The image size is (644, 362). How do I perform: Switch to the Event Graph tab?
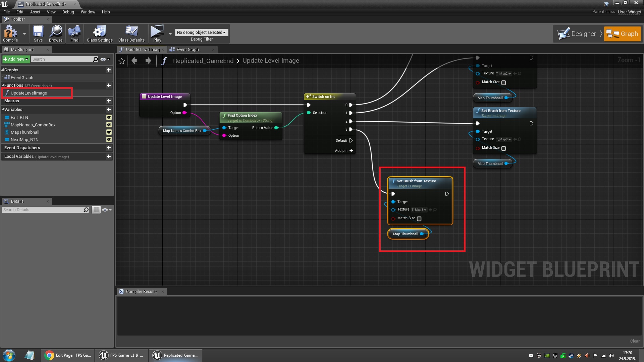point(187,49)
